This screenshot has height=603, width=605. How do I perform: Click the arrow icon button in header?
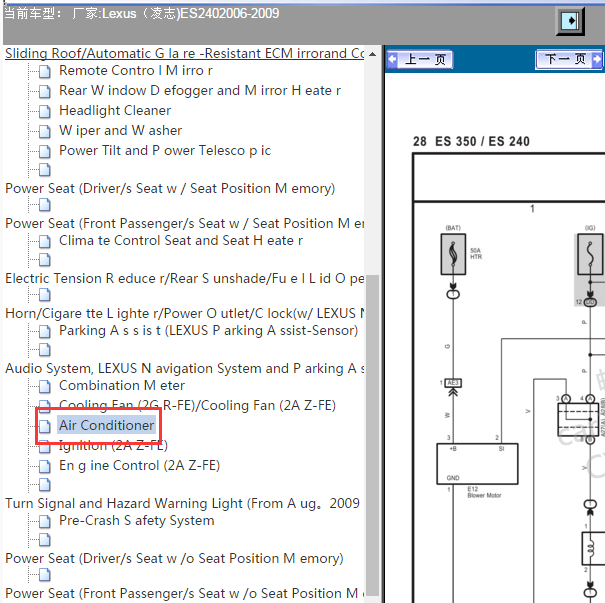click(570, 20)
